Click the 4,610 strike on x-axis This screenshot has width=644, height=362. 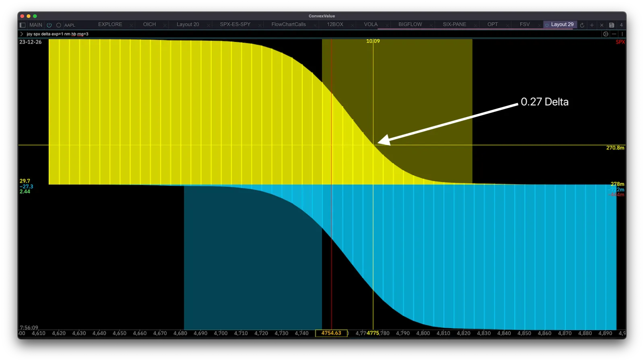point(39,333)
